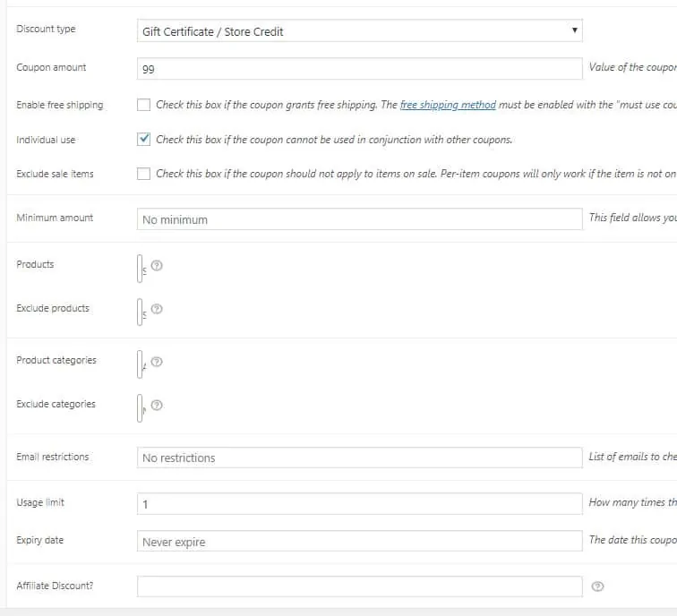Show help tip for Affiliate Discount
The width and height of the screenshot is (677, 616).
point(597,586)
